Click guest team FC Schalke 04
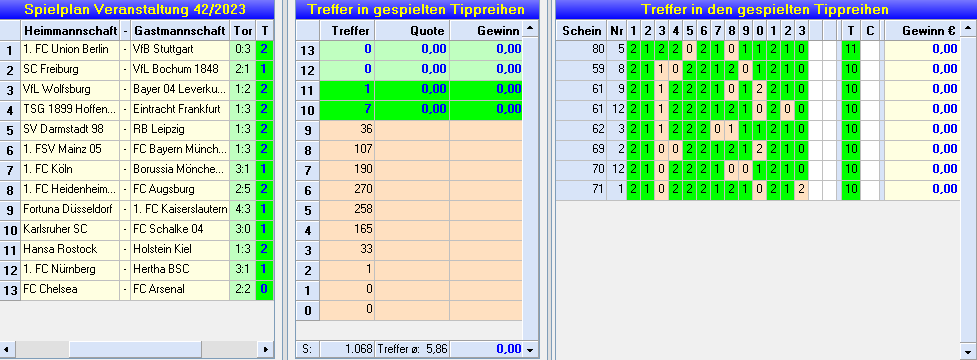This screenshot has width=977, height=360. [181, 229]
